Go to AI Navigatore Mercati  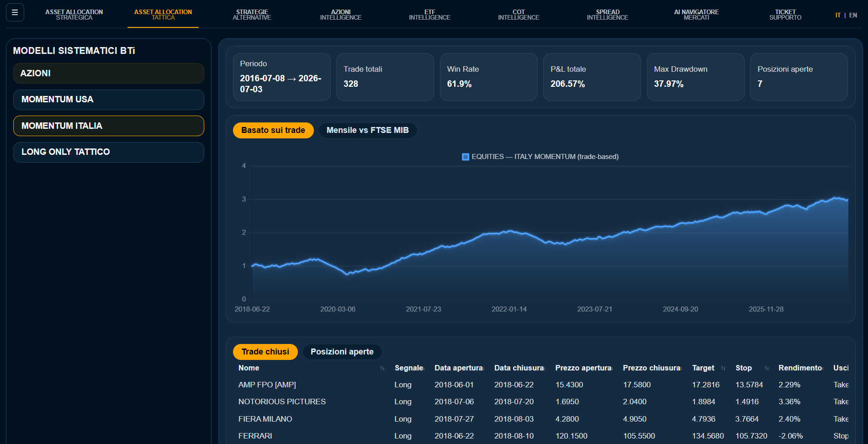click(x=696, y=15)
